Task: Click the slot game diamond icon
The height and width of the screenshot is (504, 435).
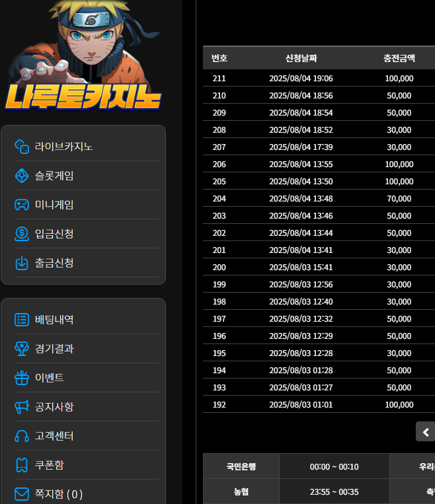Action: coord(22,176)
